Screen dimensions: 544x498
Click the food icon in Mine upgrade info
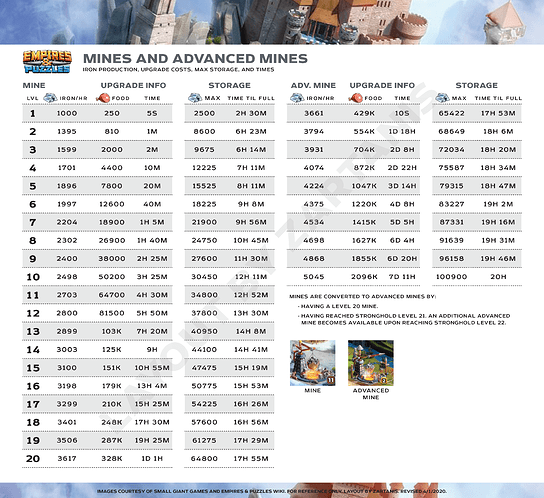coord(103,98)
